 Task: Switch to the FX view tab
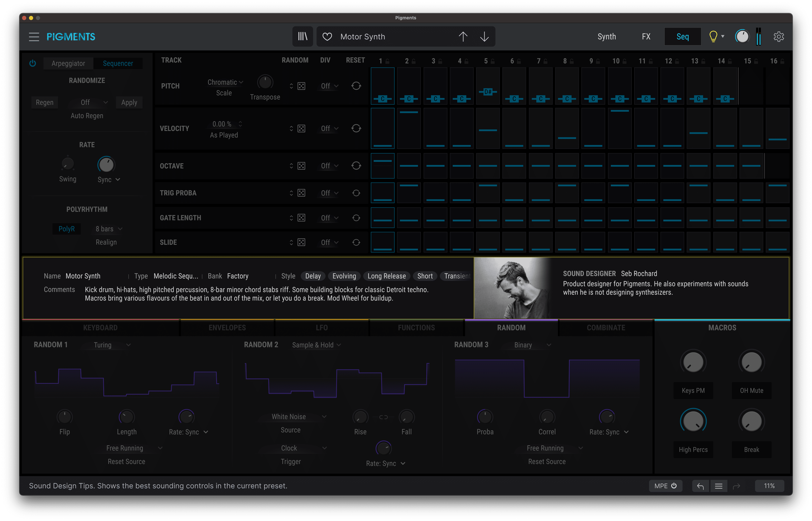(x=646, y=37)
